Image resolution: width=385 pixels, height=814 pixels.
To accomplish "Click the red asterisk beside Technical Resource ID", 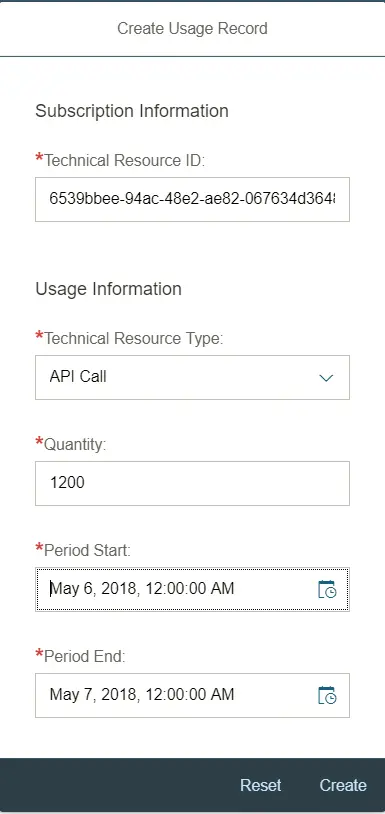I will pyautogui.click(x=39, y=158).
